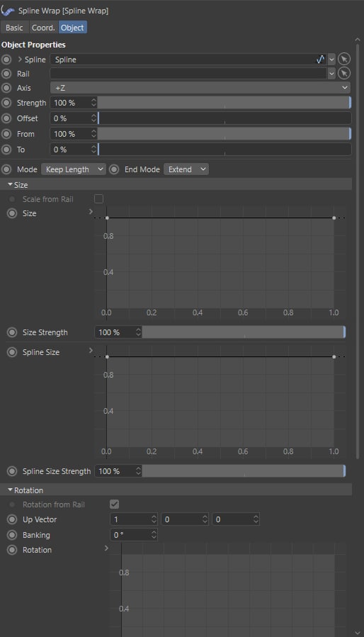364x637 pixels.
Task: Enable Scale from Rail checkbox
Action: coord(98,198)
